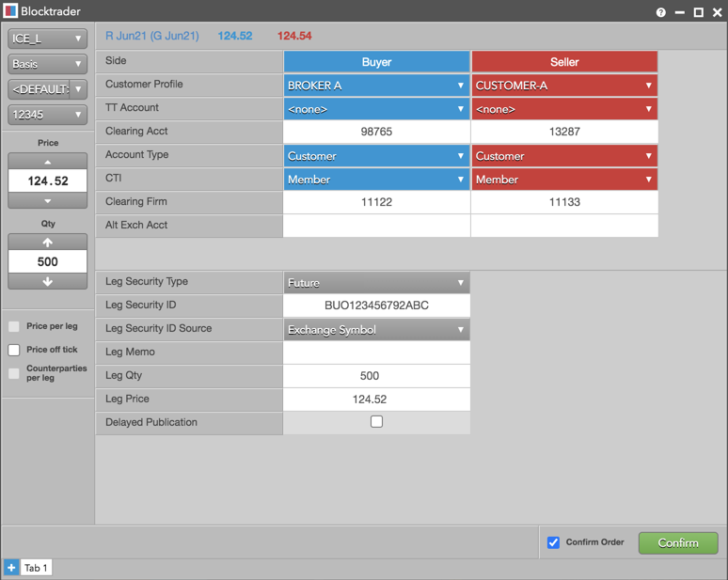Click the price decrease down arrow
The image size is (728, 580).
(47, 200)
